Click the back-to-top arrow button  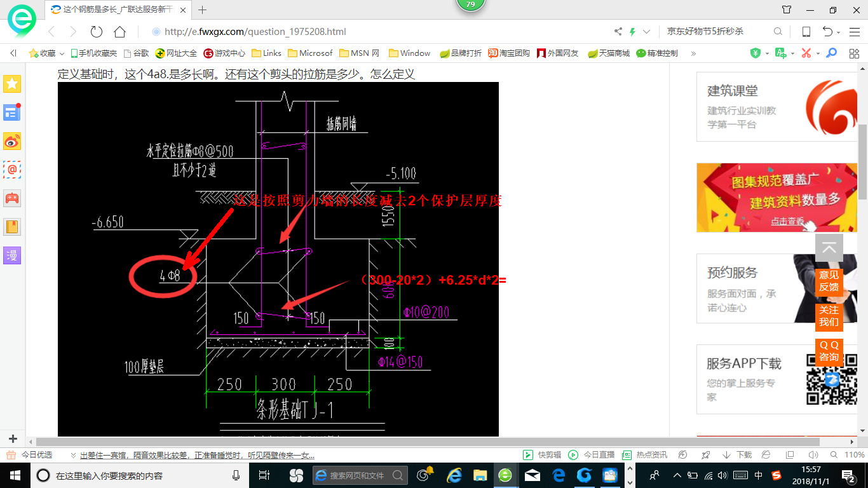click(x=829, y=248)
